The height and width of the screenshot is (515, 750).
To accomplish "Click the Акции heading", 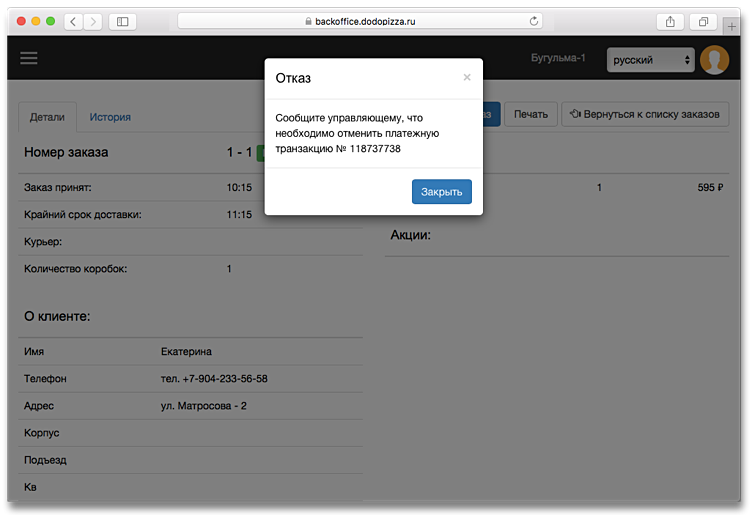I will tap(410, 235).
